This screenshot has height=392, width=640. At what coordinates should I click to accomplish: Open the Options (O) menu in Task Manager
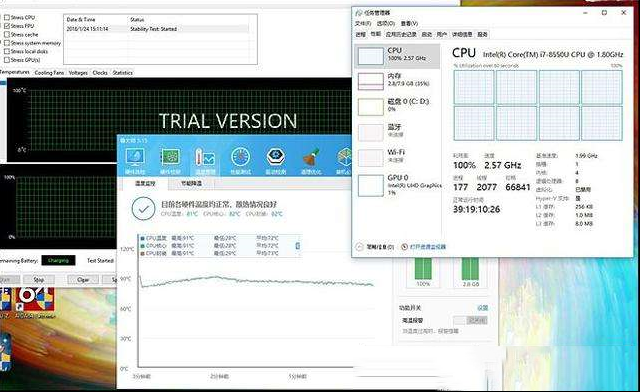click(386, 23)
